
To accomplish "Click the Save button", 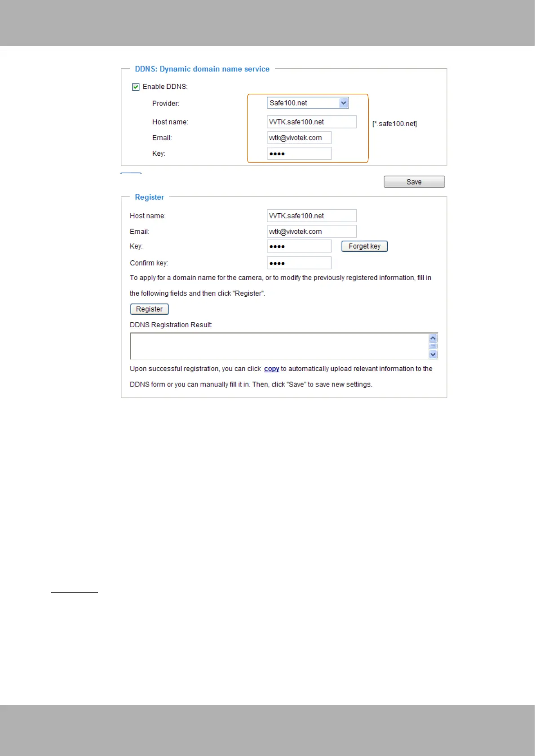I will (x=414, y=182).
